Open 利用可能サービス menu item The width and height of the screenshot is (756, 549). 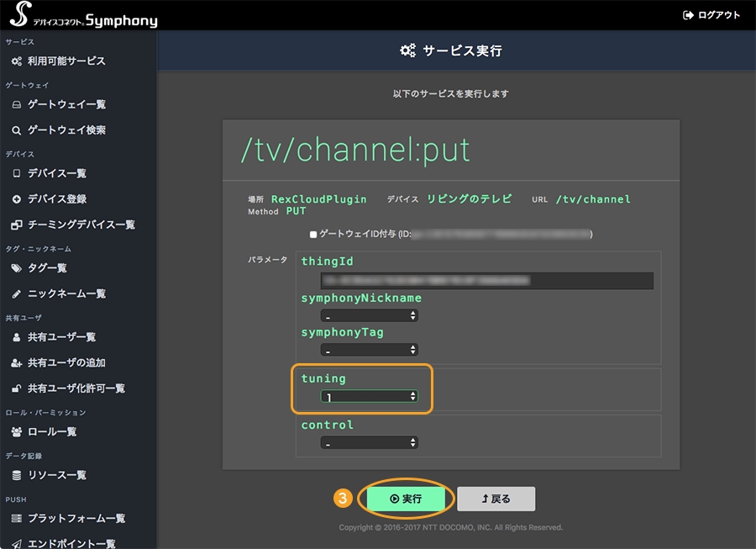click(66, 61)
